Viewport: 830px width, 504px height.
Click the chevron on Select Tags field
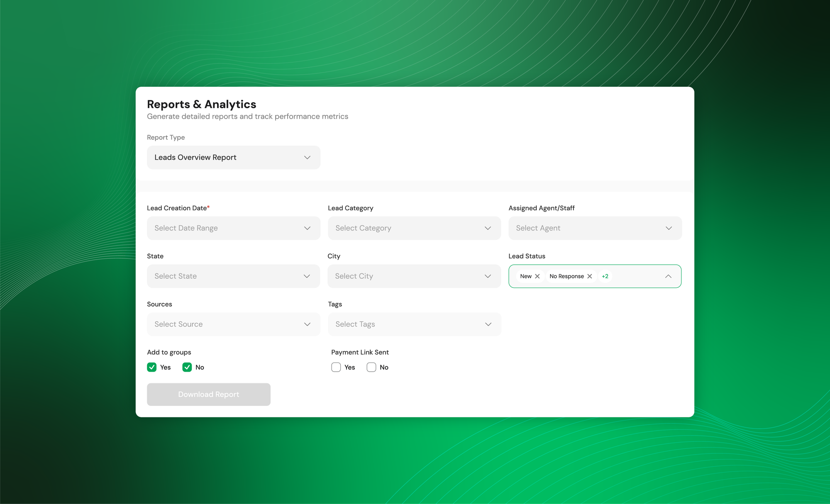click(488, 324)
